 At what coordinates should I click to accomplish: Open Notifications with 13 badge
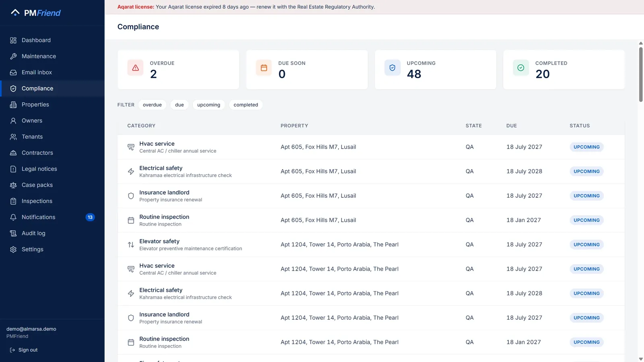pyautogui.click(x=52, y=217)
